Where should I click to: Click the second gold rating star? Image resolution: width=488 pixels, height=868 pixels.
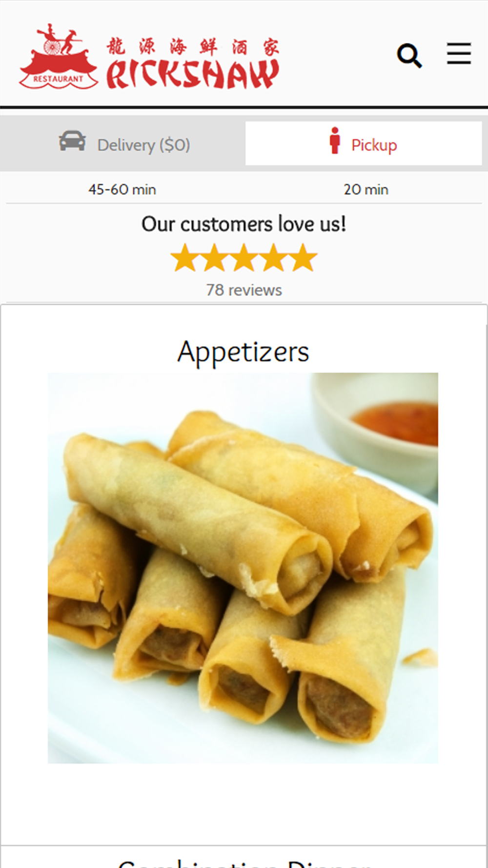(215, 257)
